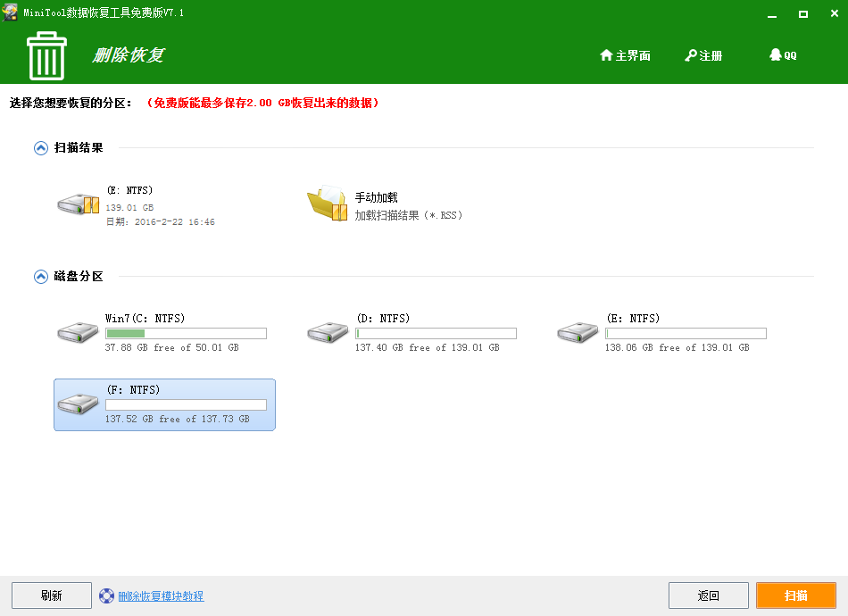
Task: Click the E: partition usage bar
Action: [686, 333]
